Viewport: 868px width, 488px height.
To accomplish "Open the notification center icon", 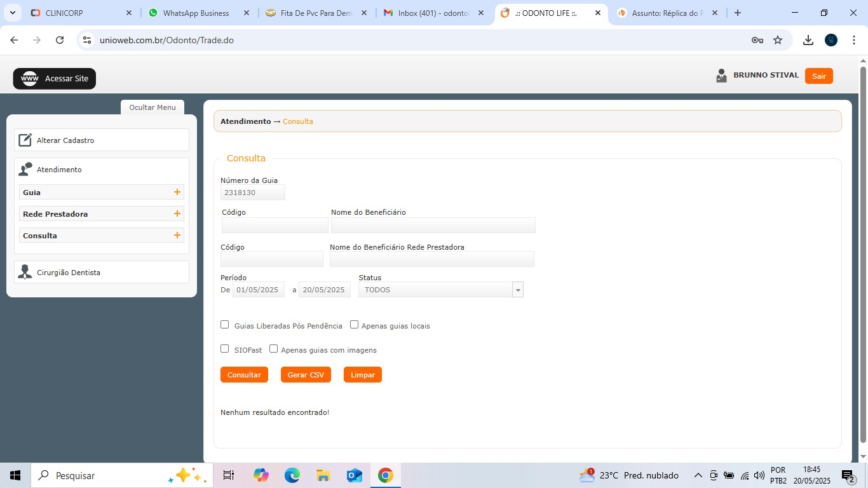I will [848, 475].
